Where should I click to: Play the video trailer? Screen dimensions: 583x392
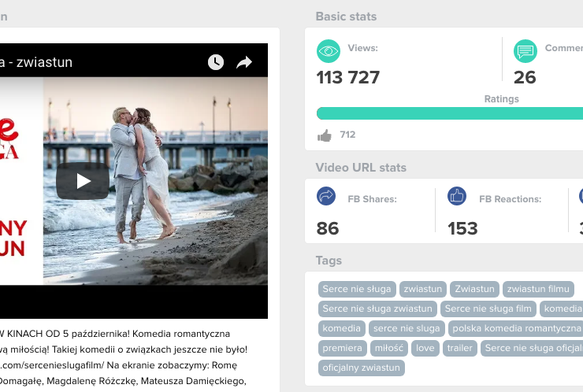pyautogui.click(x=83, y=181)
